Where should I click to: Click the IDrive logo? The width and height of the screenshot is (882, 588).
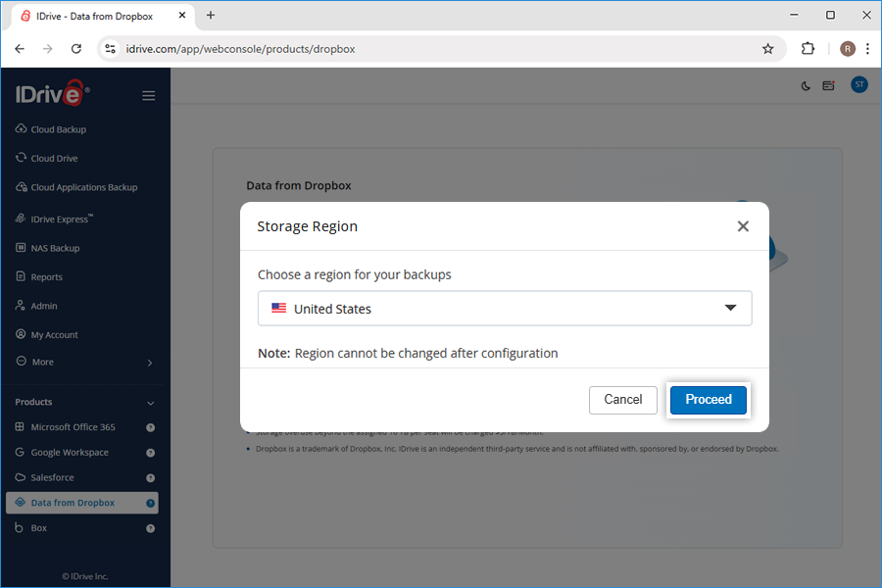click(52, 93)
